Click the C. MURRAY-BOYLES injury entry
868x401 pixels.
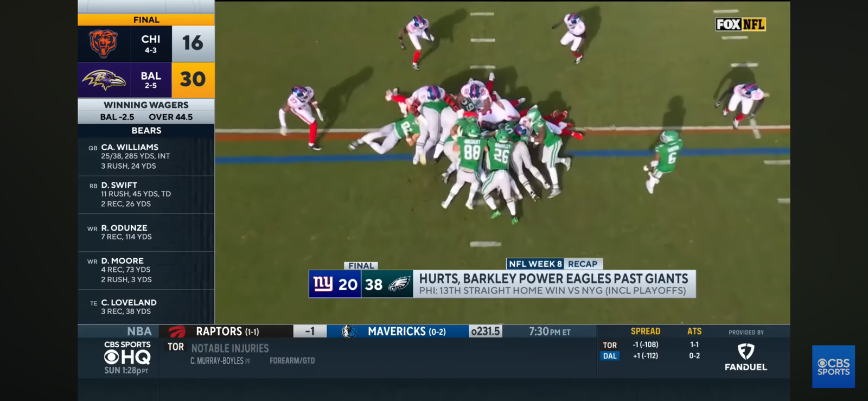point(220,361)
